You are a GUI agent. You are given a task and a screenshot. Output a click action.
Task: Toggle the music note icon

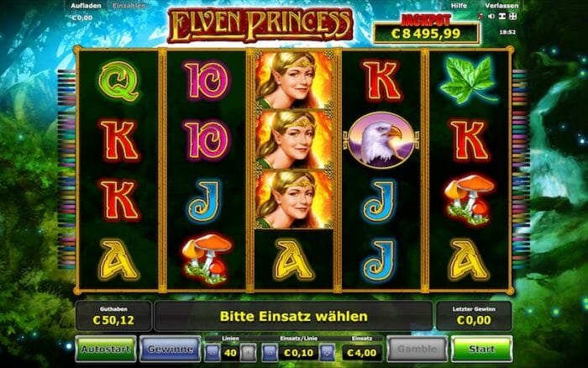[480, 17]
